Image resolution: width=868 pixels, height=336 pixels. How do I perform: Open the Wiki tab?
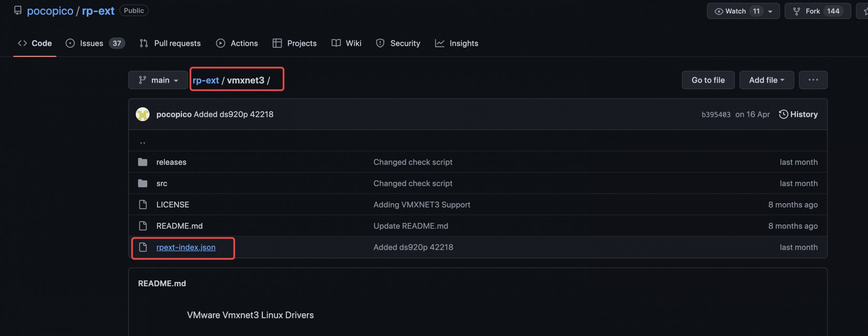point(346,43)
